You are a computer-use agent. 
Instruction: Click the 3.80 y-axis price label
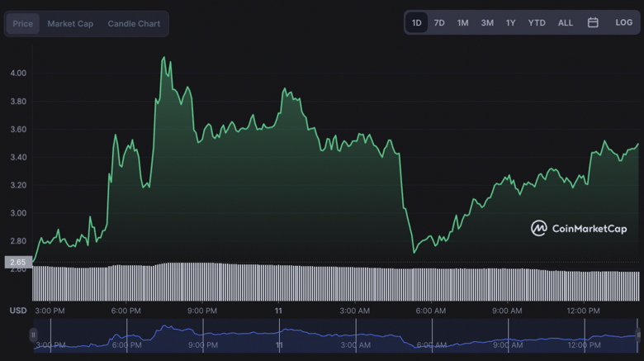(x=18, y=101)
